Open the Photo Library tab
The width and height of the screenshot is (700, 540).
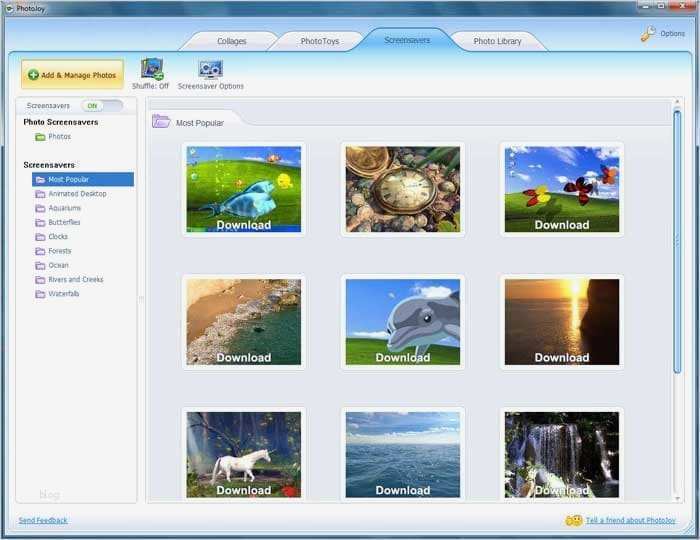point(497,41)
